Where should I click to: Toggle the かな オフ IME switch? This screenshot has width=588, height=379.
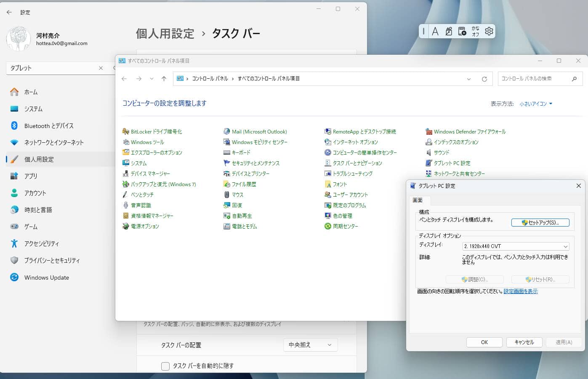point(475,31)
